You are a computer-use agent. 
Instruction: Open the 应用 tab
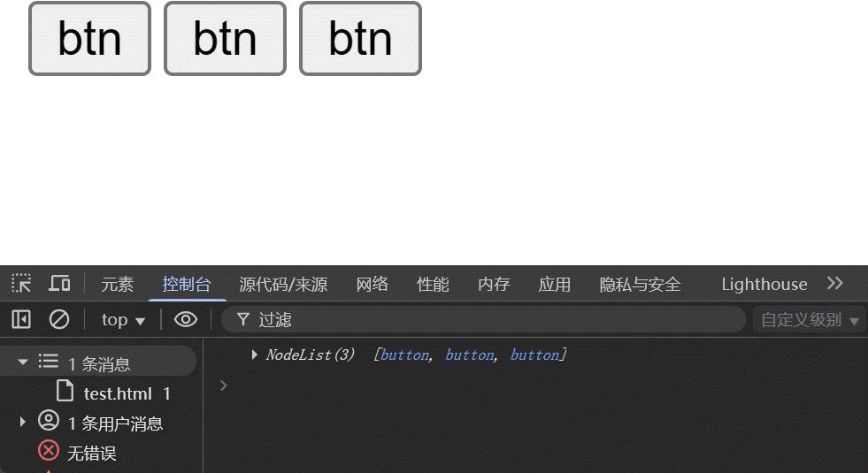pos(555,284)
